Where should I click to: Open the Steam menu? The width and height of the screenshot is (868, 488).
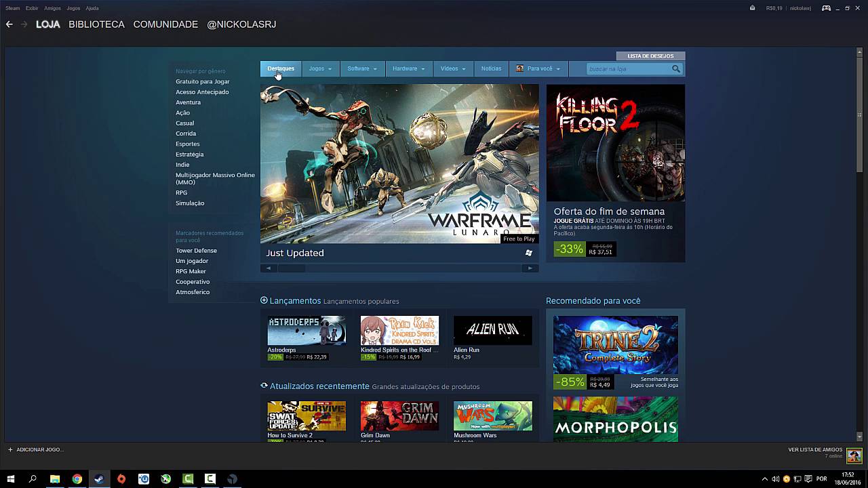tap(12, 8)
